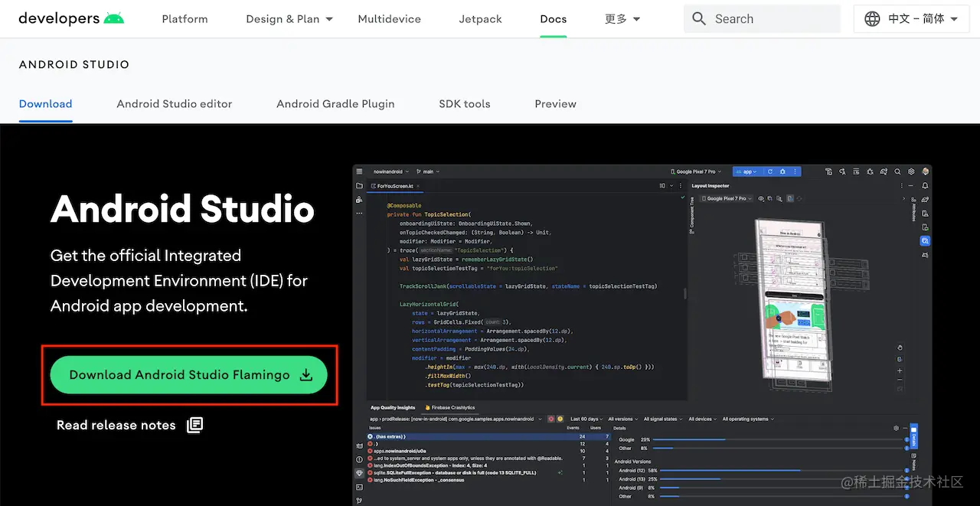Select the lang.NoSuchFieldException issue row

coord(487,480)
